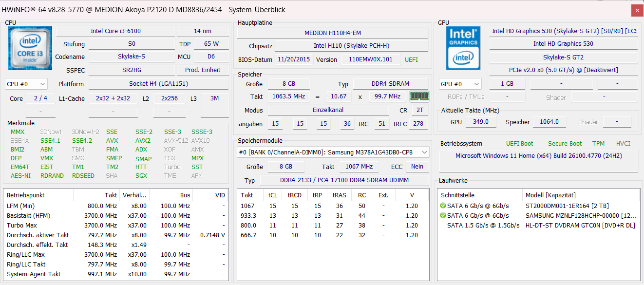The width and height of the screenshot is (644, 285).
Task: Close the HWiNFO System-Überblick window
Action: 637,10
